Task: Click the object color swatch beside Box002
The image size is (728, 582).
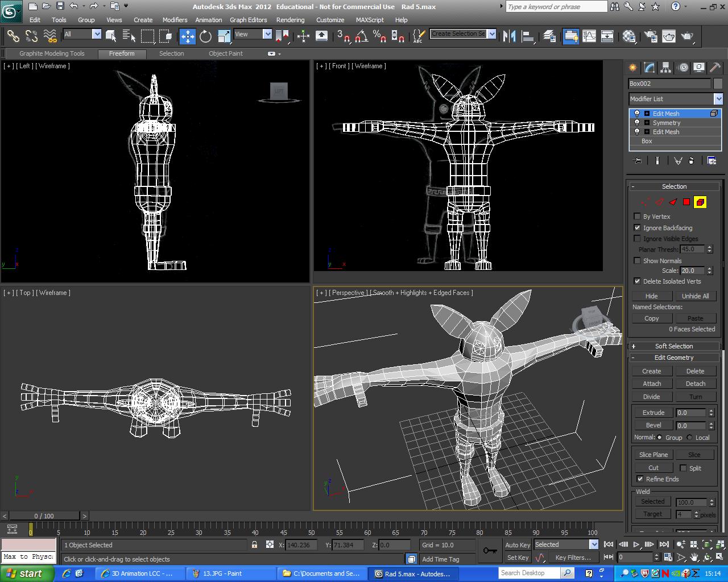Action: point(718,84)
